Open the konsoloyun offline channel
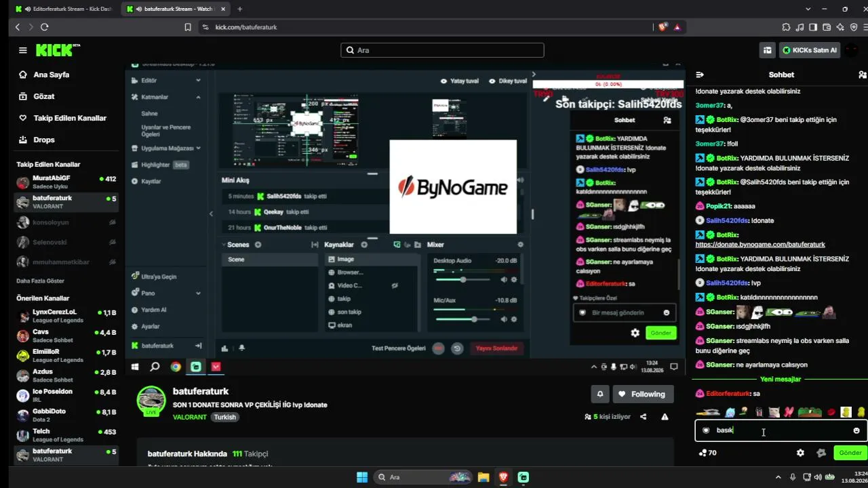Viewport: 868px width, 488px height. click(66, 222)
